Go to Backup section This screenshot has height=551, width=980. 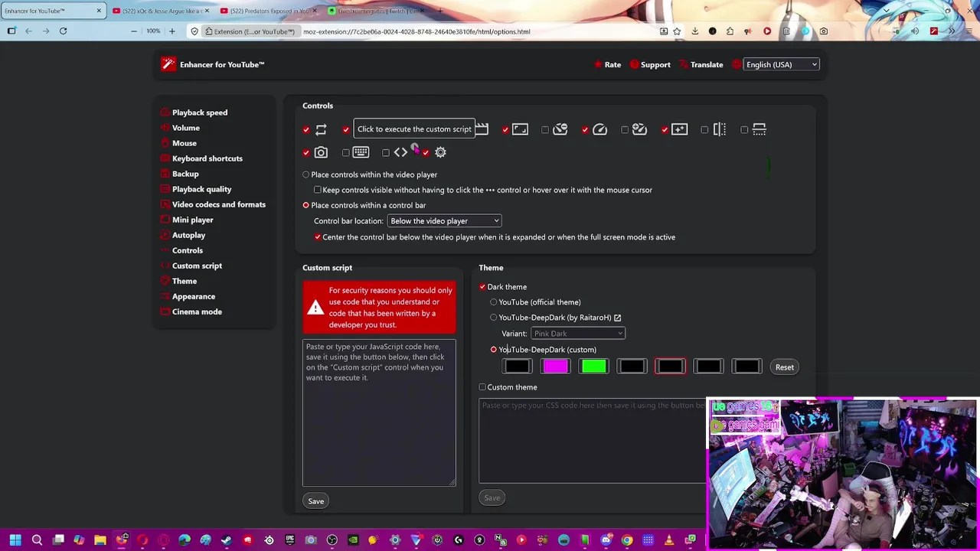tap(185, 174)
